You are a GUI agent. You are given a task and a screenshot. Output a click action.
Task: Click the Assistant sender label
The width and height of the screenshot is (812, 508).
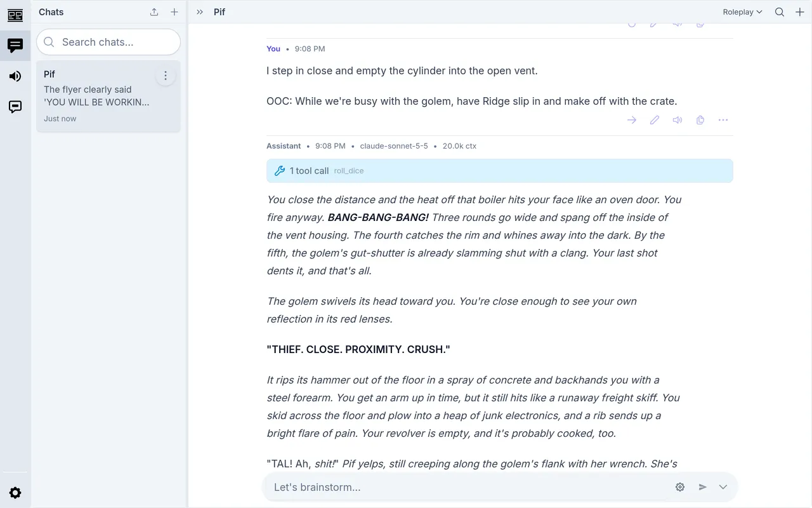[284, 146]
